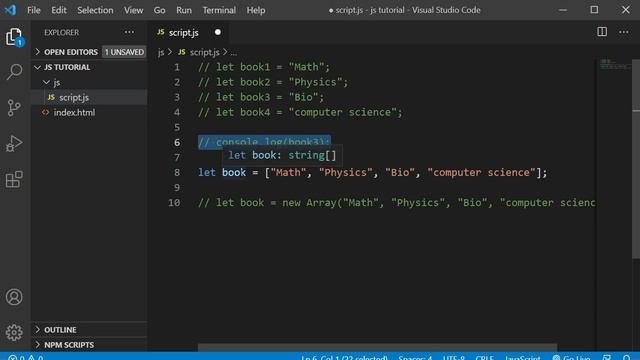Change indentation via Spaces: 4 status entry
Viewport: 640px width, 360px height.
[415, 357]
